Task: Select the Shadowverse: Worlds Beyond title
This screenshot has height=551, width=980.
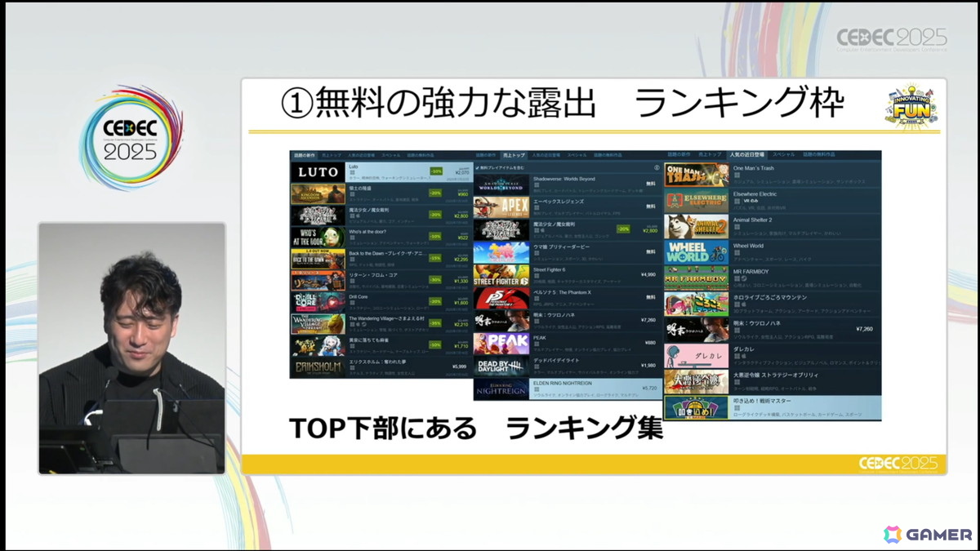Action: [x=563, y=179]
